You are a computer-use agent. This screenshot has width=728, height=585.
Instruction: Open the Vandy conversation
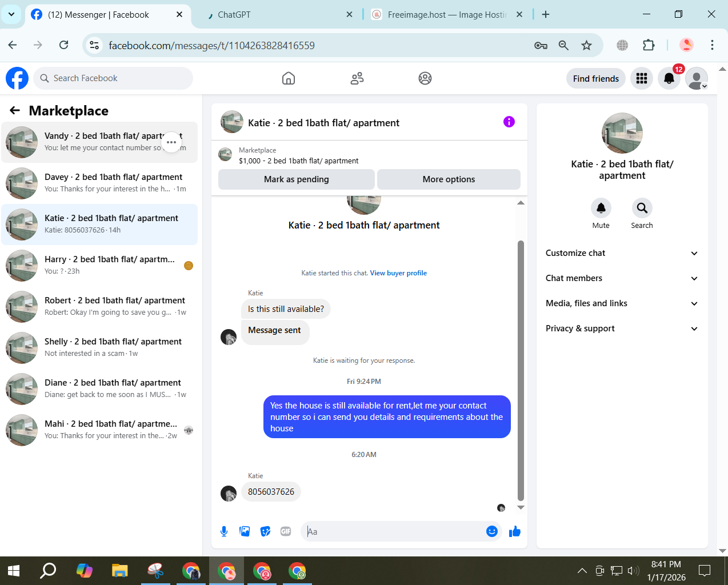[x=99, y=142]
